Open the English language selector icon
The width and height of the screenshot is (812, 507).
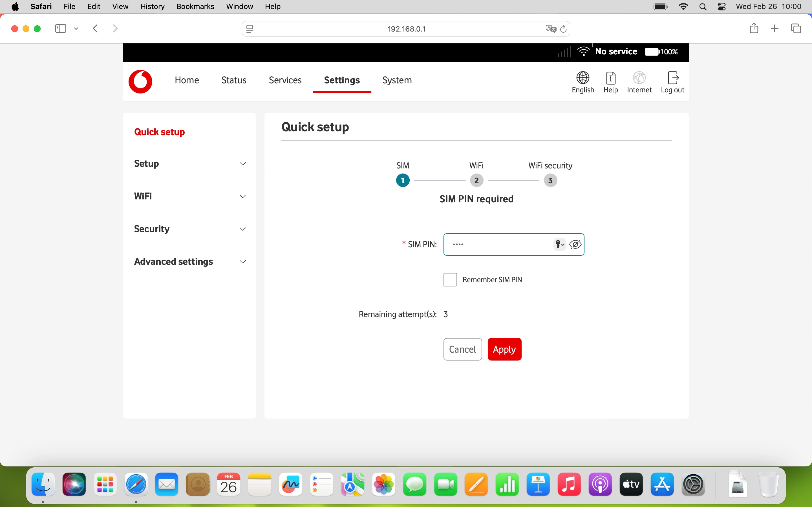582,78
